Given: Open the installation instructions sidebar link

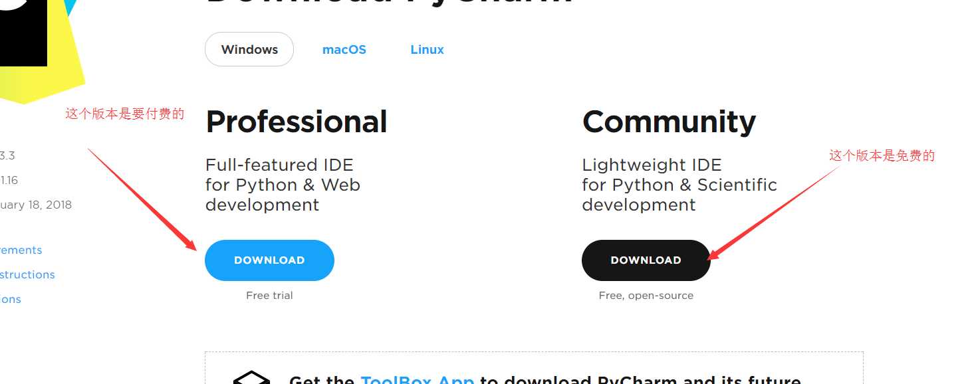Looking at the screenshot, I should pos(27,274).
